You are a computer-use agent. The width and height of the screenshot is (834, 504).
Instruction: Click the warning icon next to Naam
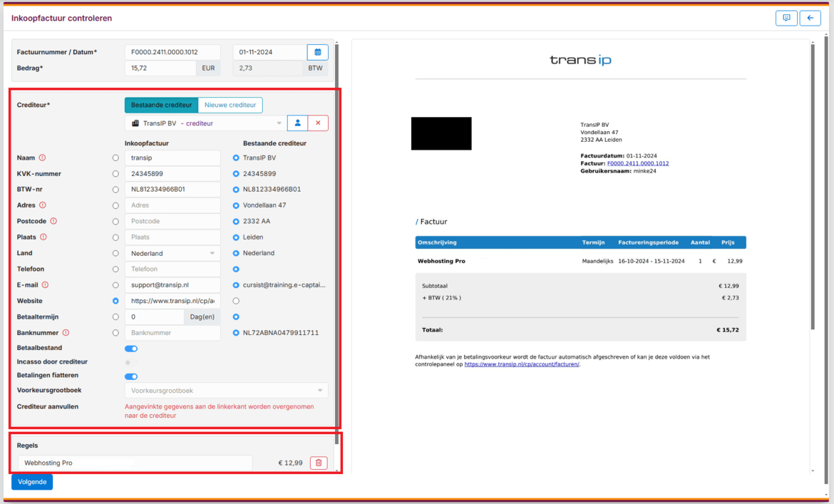(43, 158)
